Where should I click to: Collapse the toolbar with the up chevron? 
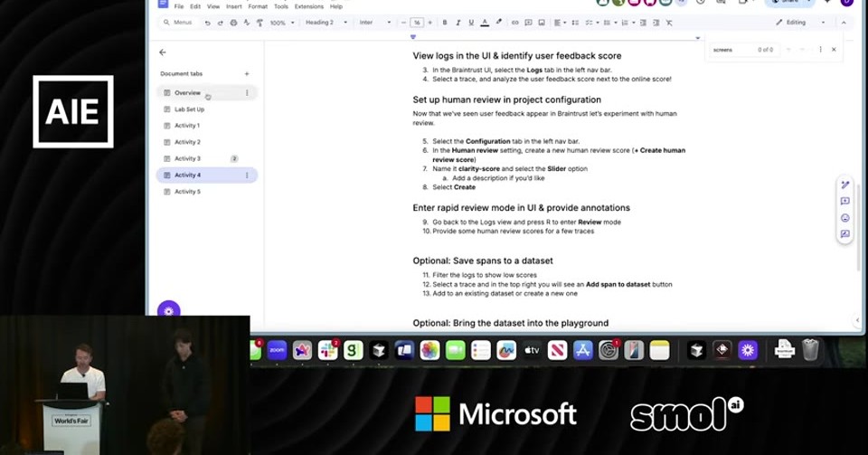(844, 23)
